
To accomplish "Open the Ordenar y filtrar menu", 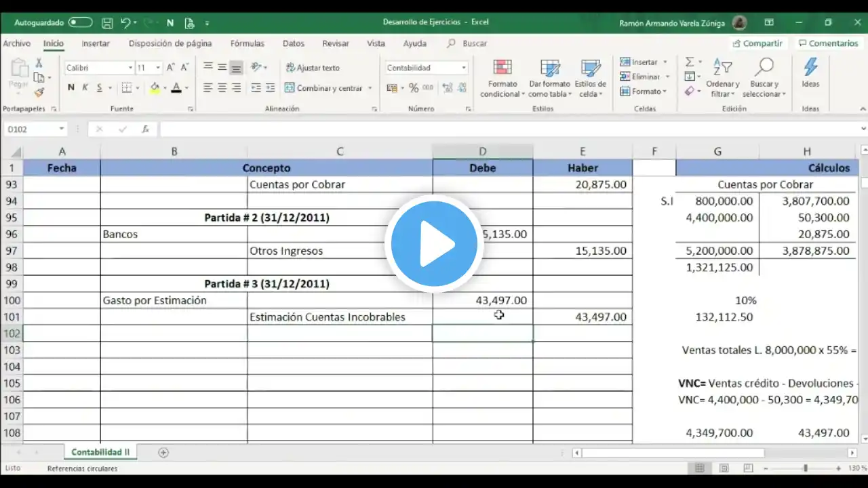I will [723, 79].
